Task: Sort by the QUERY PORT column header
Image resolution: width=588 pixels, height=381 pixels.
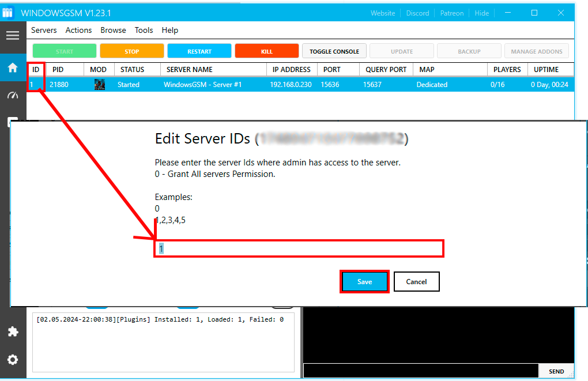Action: [386, 69]
